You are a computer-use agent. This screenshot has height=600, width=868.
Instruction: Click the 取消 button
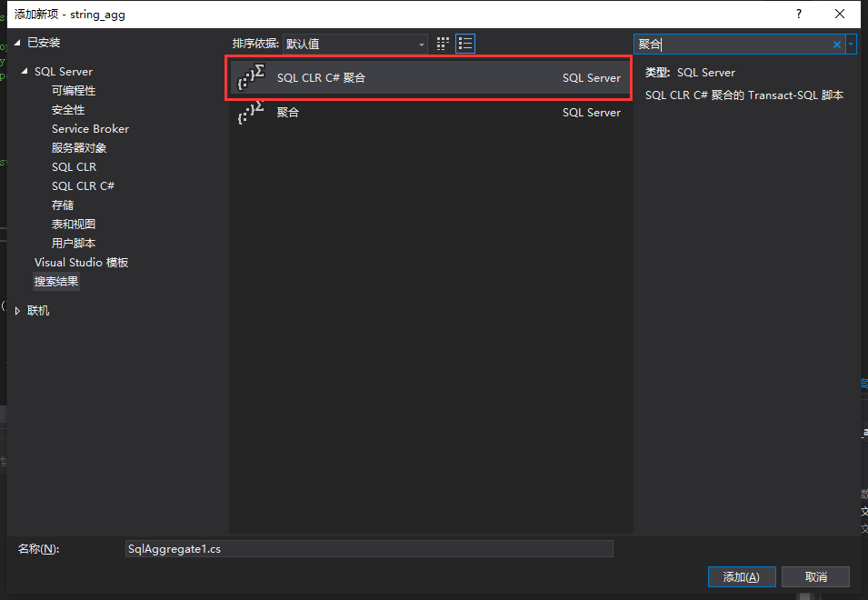pyautogui.click(x=815, y=576)
